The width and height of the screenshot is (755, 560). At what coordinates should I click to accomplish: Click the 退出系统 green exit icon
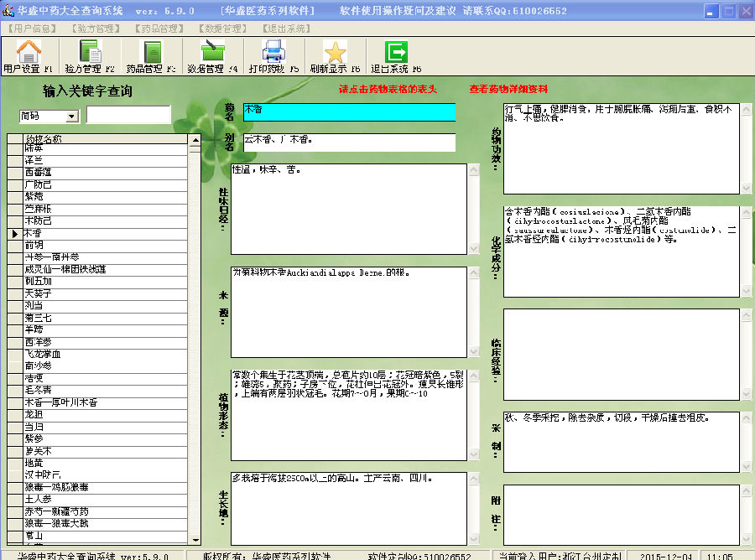pos(396,53)
